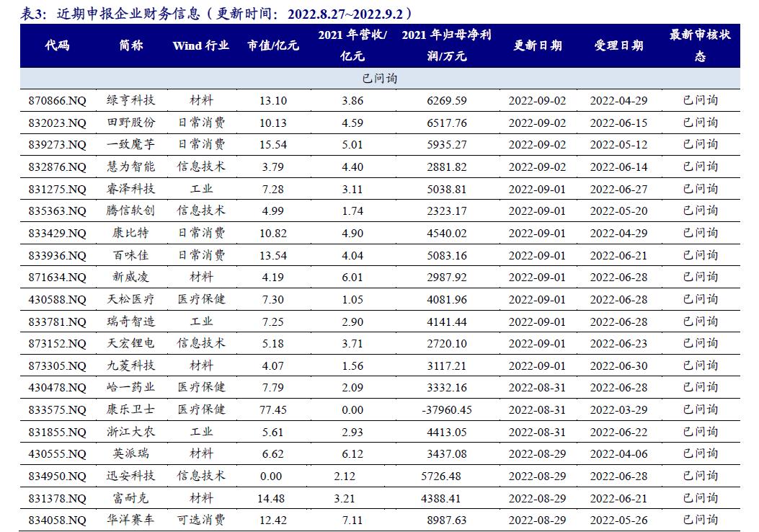Image resolution: width=759 pixels, height=532 pixels.
Task: Click net profit value 8987.63
Action: pyautogui.click(x=447, y=520)
